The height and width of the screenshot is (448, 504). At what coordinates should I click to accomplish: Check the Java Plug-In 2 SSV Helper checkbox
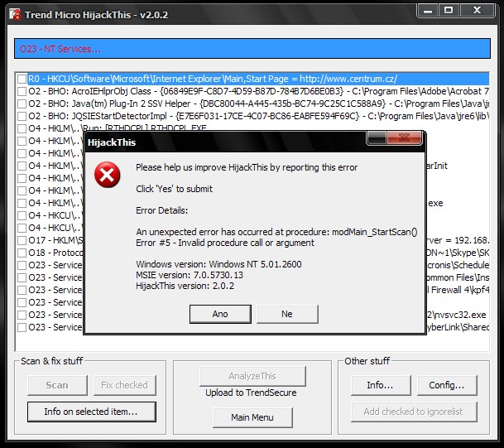coord(22,104)
